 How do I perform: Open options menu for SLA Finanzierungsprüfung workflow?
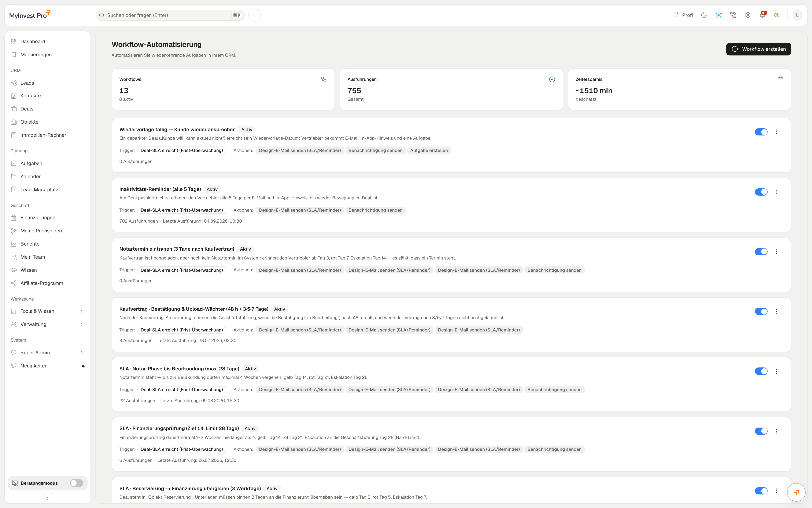point(776,431)
